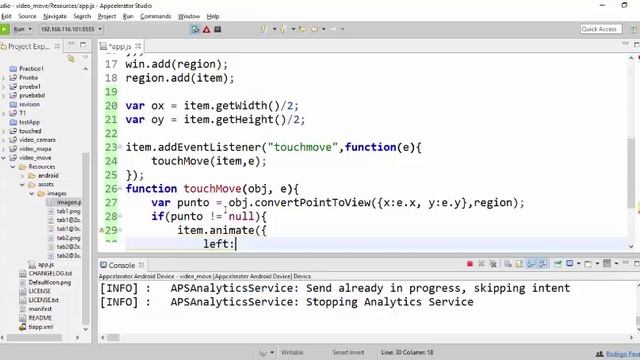Click the warning marker on line 29
The image size is (640, 360).
(x=102, y=231)
